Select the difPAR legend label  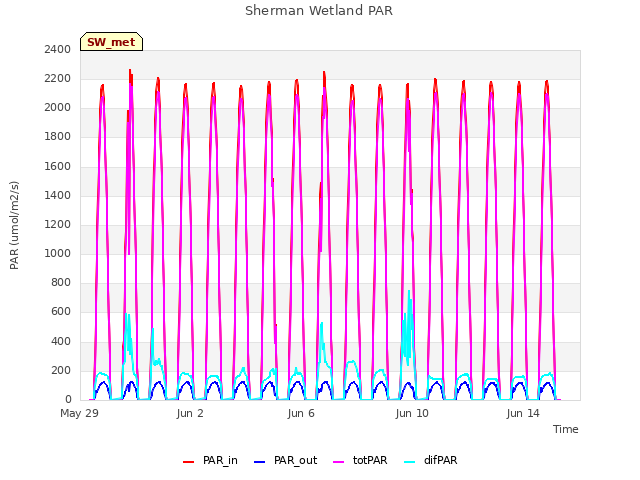click(440, 460)
